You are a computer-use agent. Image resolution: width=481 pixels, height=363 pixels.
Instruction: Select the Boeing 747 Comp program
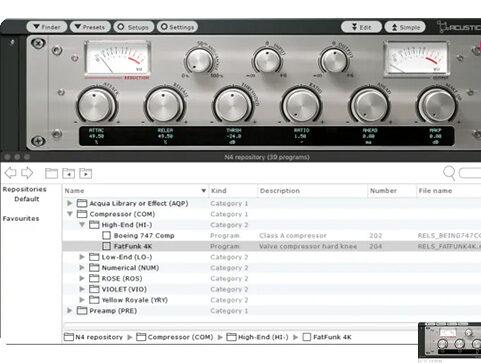point(144,235)
